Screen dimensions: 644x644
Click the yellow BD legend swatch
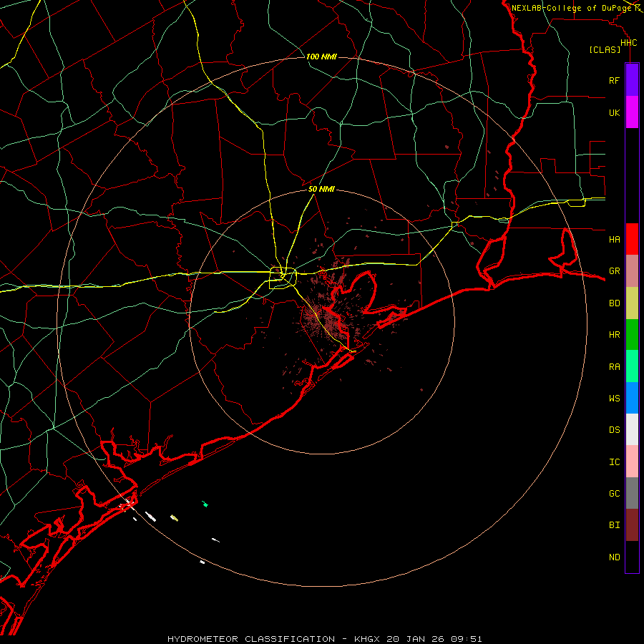click(x=632, y=303)
